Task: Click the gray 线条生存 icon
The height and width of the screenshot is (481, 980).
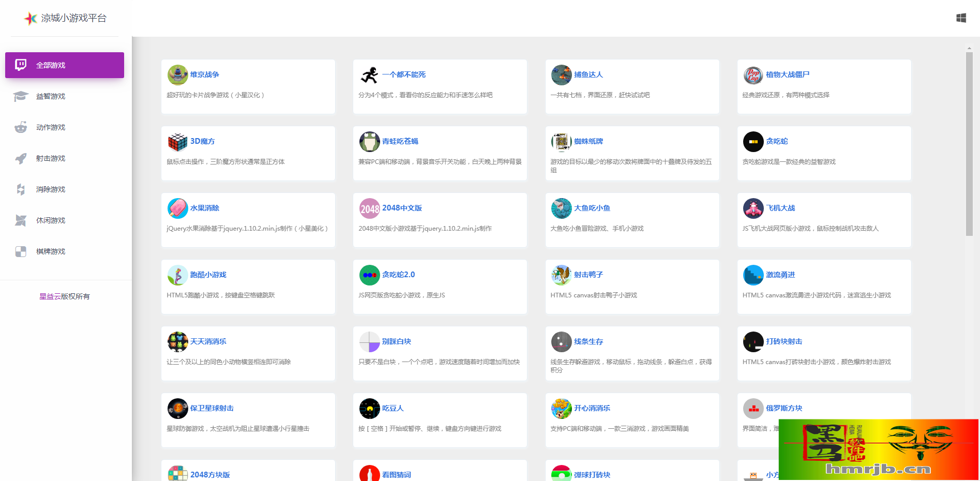Action: tap(561, 342)
